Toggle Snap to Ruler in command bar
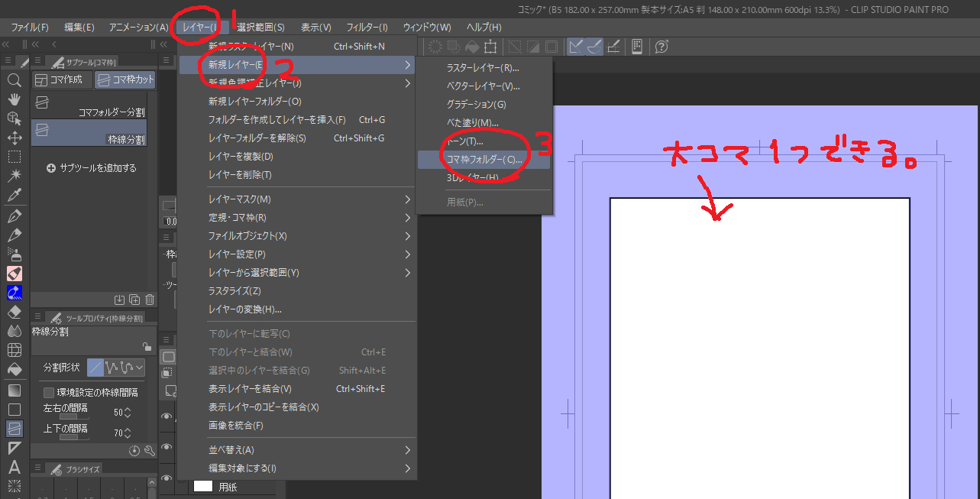 point(575,47)
